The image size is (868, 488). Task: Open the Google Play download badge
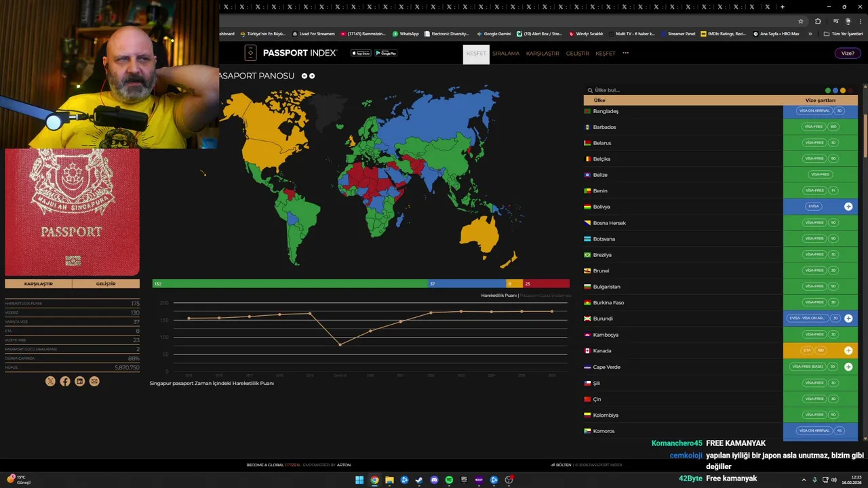(386, 53)
